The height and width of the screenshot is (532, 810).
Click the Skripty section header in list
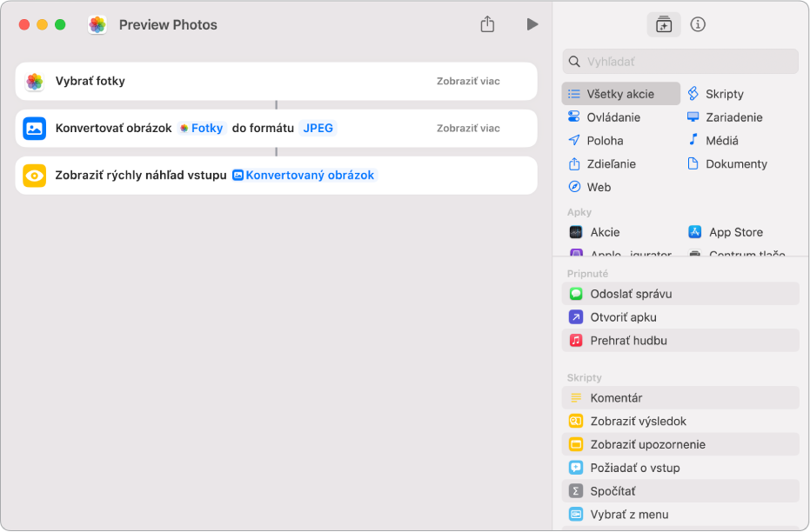click(x=585, y=378)
